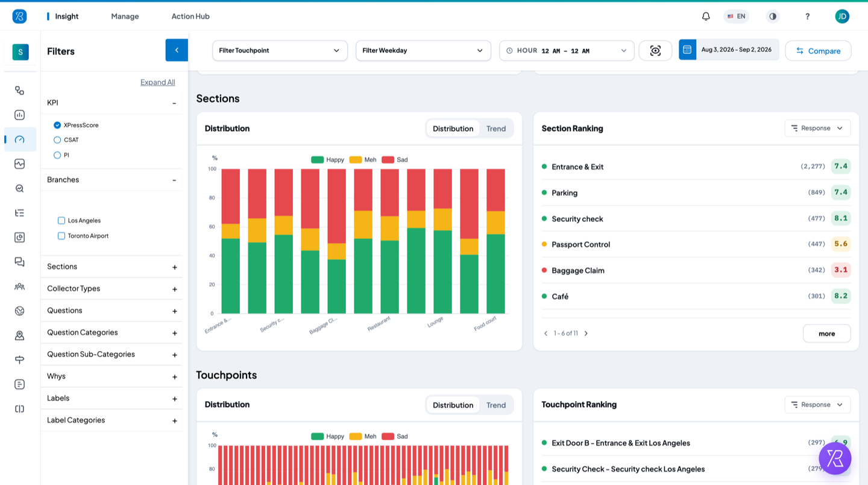Open the Filter Touchpoint dropdown

(280, 51)
